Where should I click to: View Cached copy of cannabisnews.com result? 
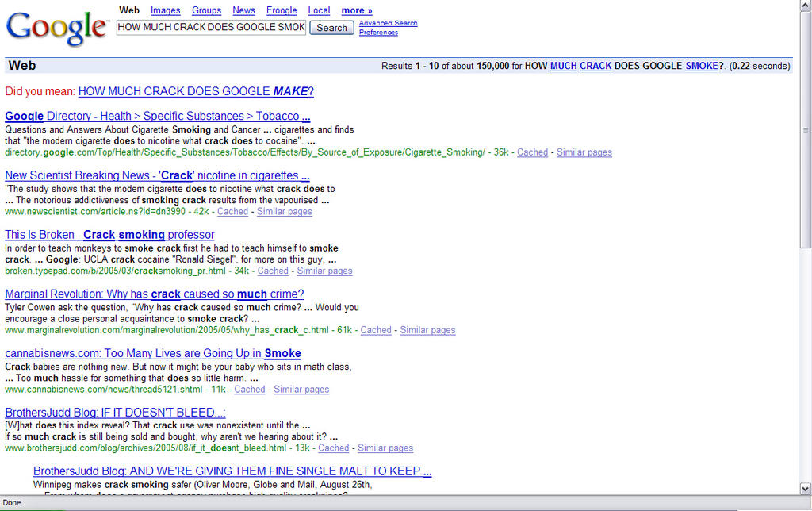(x=250, y=390)
